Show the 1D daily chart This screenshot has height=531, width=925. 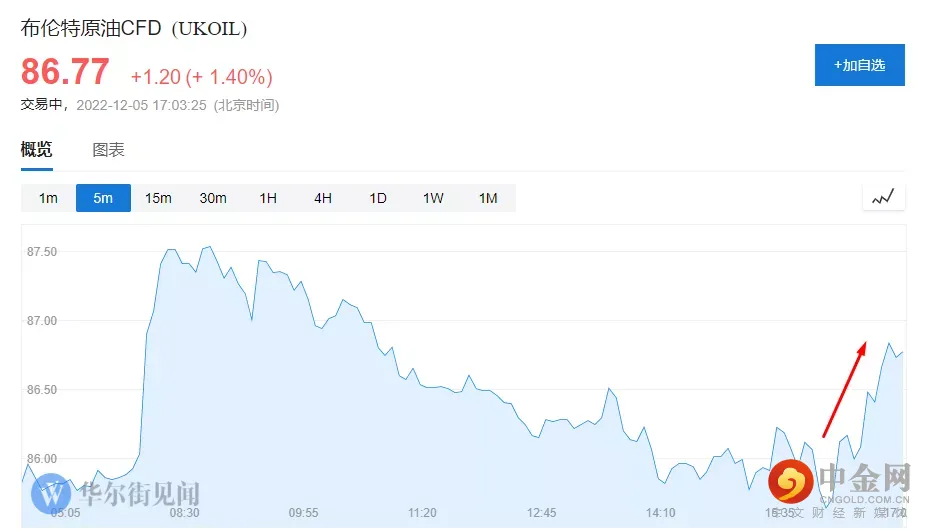(x=378, y=198)
